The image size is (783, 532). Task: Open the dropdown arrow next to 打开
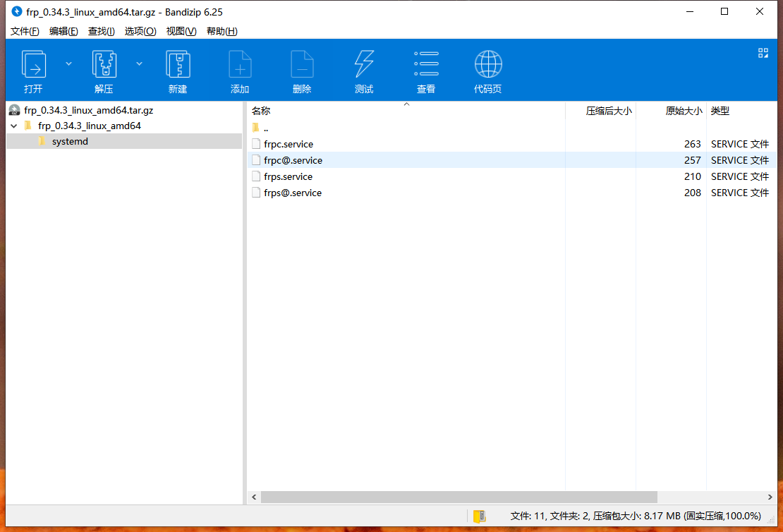pyautogui.click(x=68, y=64)
